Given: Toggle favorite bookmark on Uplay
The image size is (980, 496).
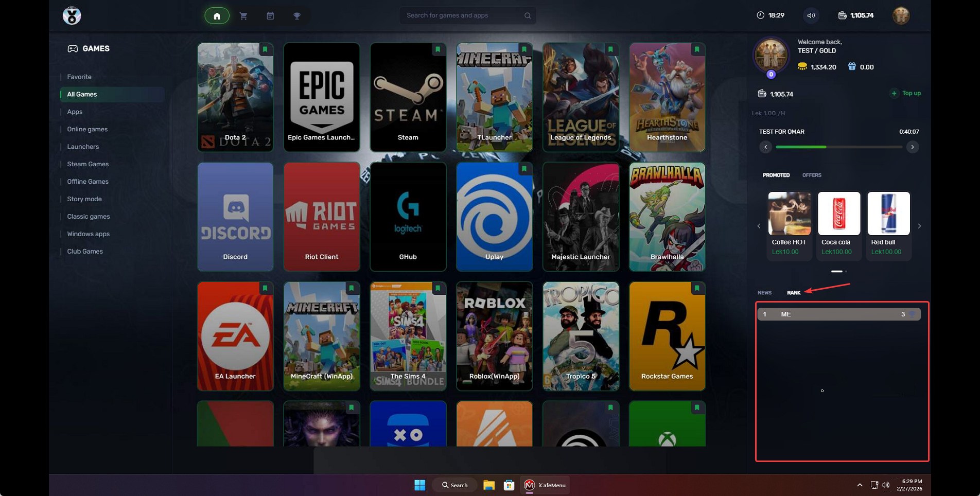Looking at the screenshot, I should (x=524, y=169).
